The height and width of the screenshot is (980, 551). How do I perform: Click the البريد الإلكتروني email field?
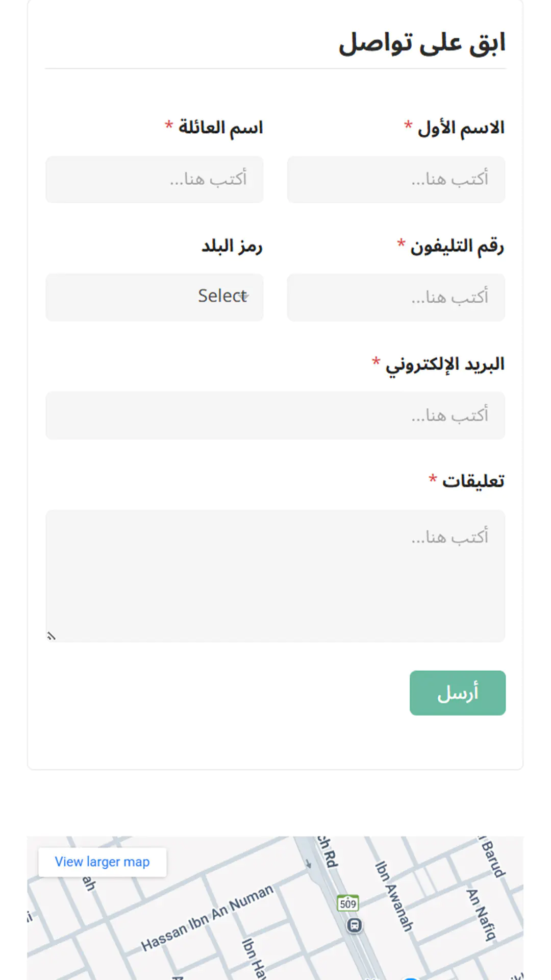[275, 415]
